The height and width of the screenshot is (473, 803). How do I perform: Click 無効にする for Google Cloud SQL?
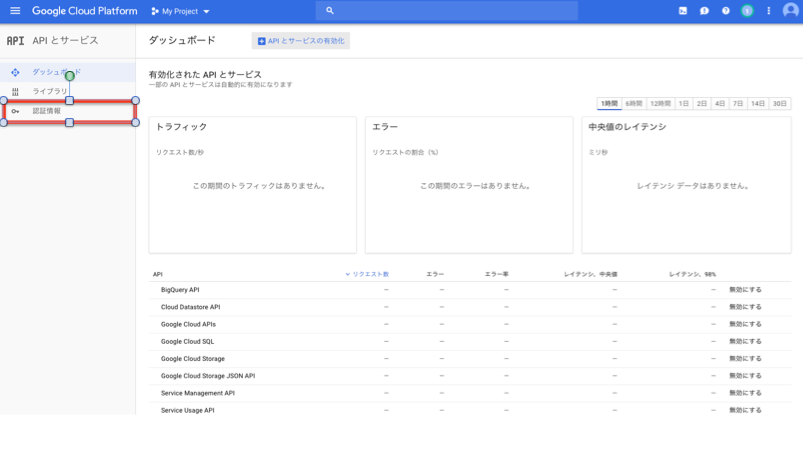(745, 341)
